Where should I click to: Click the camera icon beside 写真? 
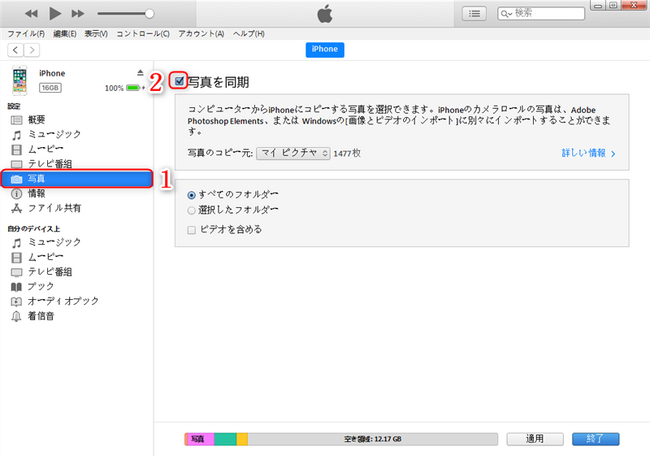tap(16, 179)
